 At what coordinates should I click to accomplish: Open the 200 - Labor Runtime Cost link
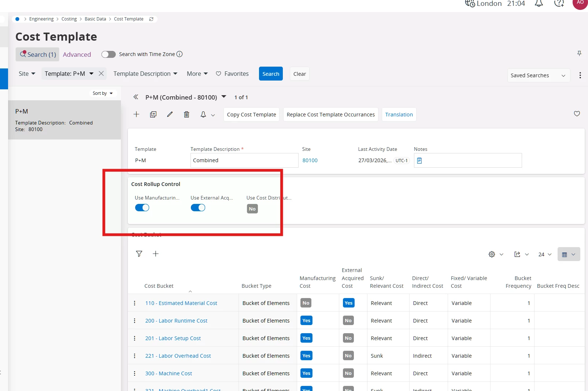pyautogui.click(x=176, y=321)
